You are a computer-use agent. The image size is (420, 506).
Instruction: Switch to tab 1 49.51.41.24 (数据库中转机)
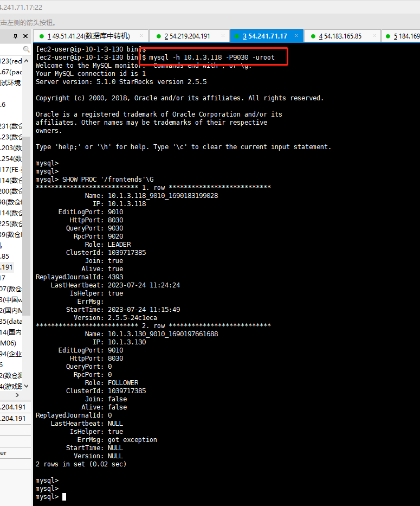[89, 36]
